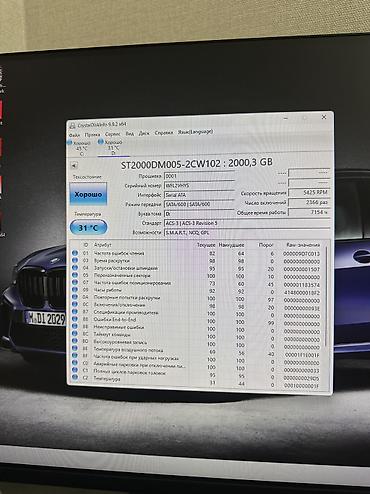Click status icon for Ошибки End-to-End
Viewport: 370px width, 494px height.
[x=75, y=319]
